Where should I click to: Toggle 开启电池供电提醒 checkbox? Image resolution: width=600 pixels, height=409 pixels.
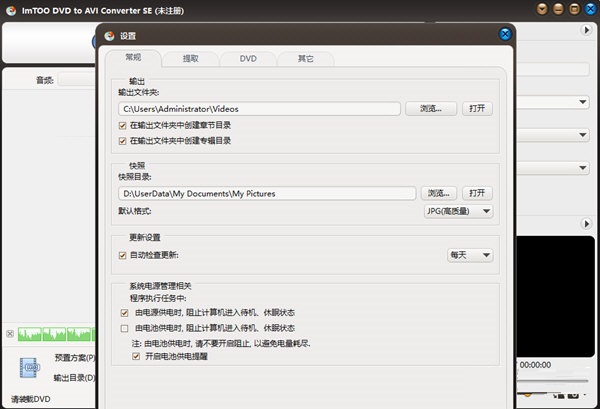click(136, 357)
